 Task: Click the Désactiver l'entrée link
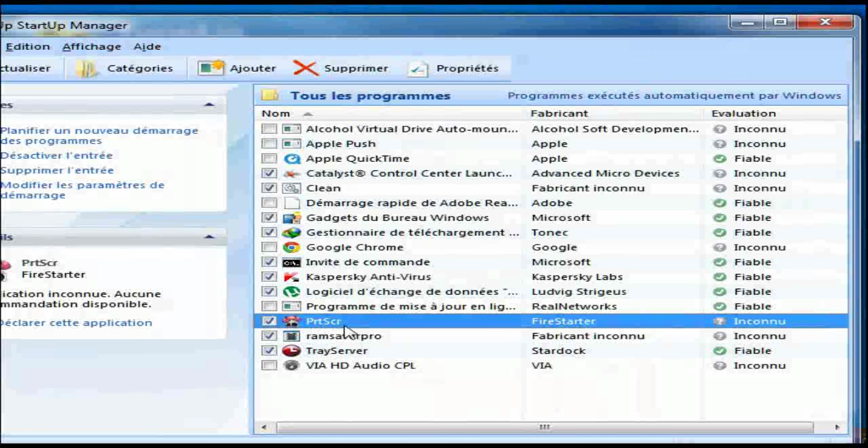coord(57,156)
